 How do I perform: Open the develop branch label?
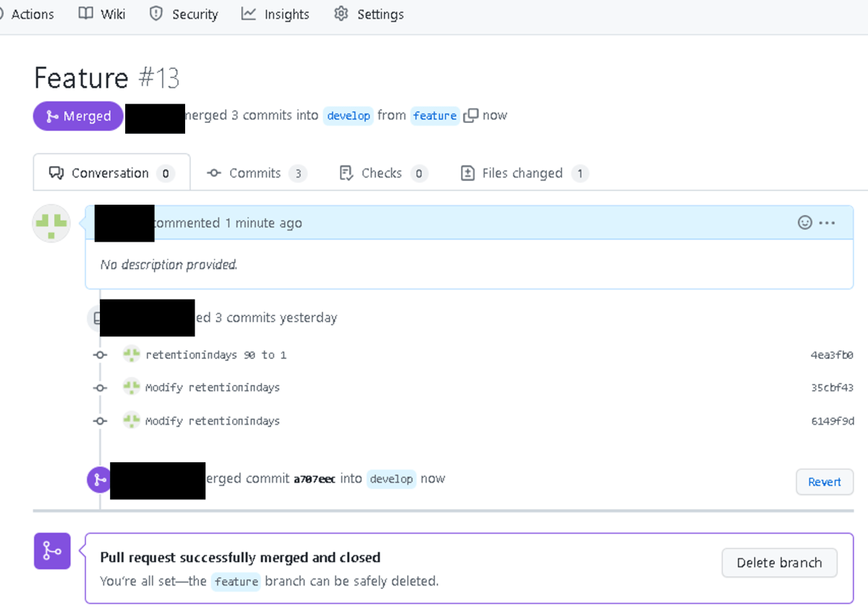click(348, 115)
